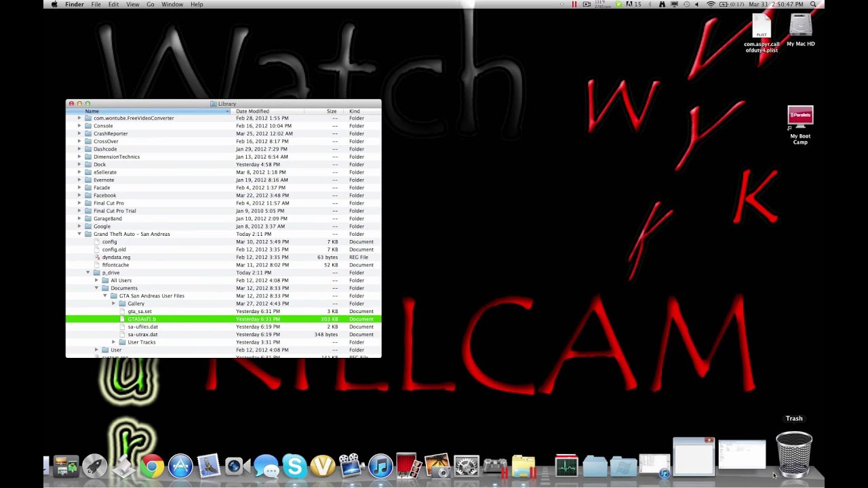Click the red pause icon in menu bar
The width and height of the screenshot is (868, 488).
click(x=574, y=4)
